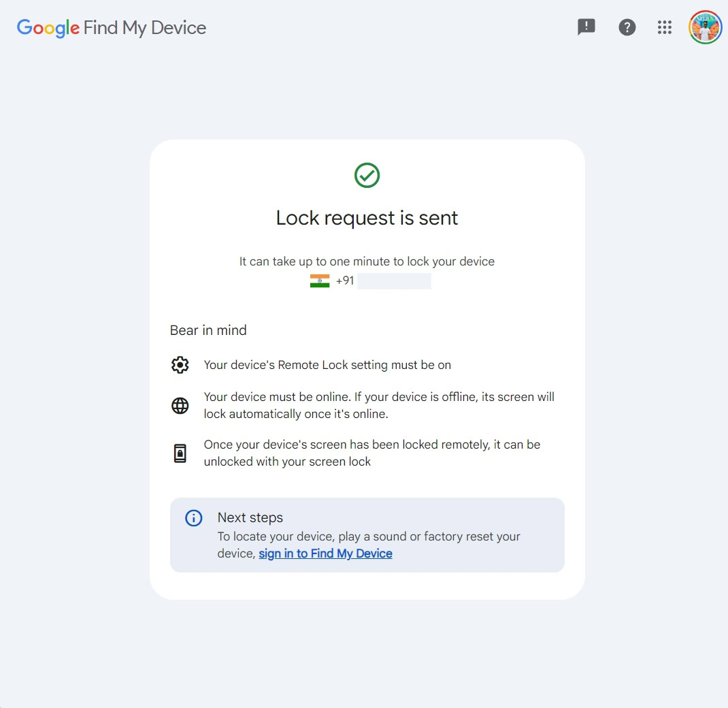Click the Remote Lock setting requirement text
Image resolution: width=728 pixels, height=708 pixels.
pos(327,365)
